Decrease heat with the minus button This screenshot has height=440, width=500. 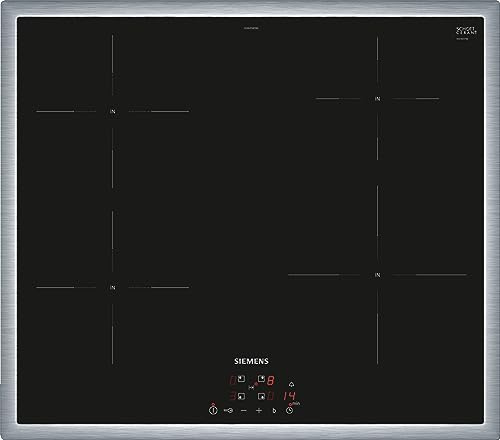(244, 411)
